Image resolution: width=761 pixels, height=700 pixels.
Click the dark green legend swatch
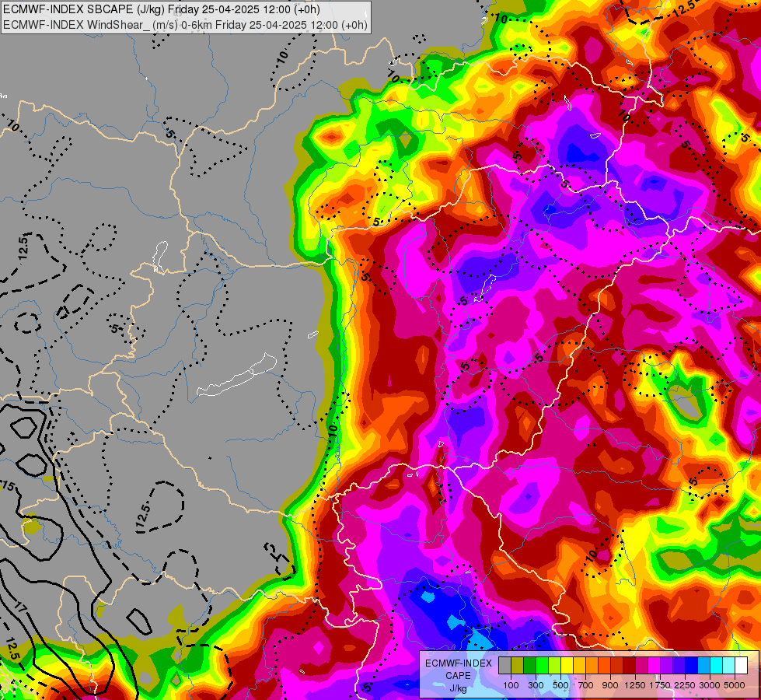point(530,665)
